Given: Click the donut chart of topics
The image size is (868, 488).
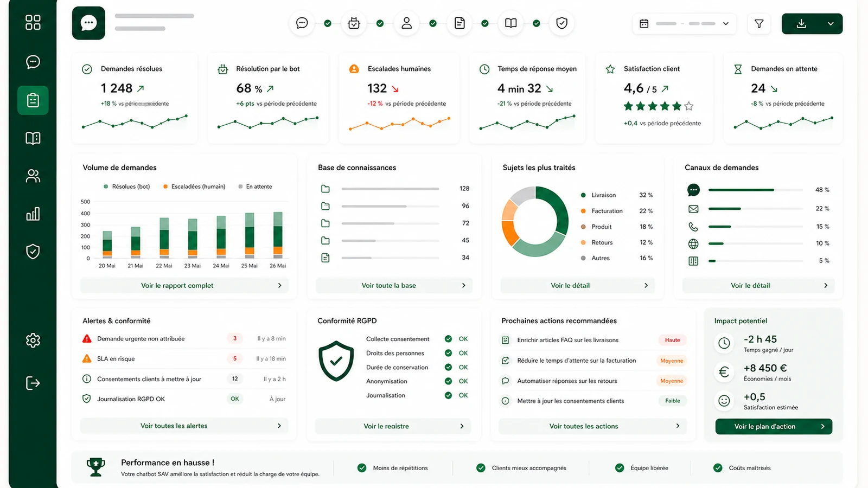Looking at the screenshot, I should pos(535,221).
